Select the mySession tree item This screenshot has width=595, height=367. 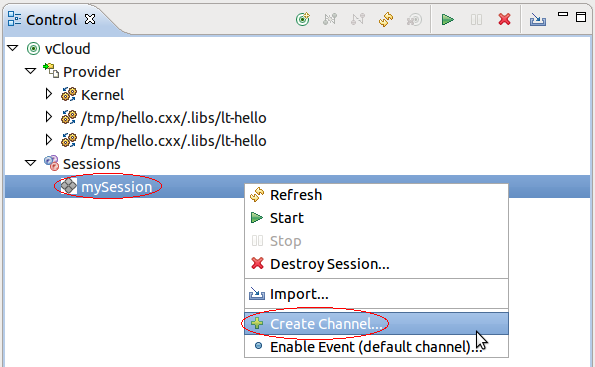(116, 187)
